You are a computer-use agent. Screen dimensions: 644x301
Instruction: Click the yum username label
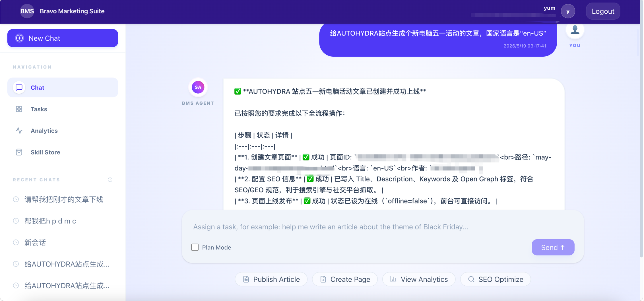[x=550, y=8]
